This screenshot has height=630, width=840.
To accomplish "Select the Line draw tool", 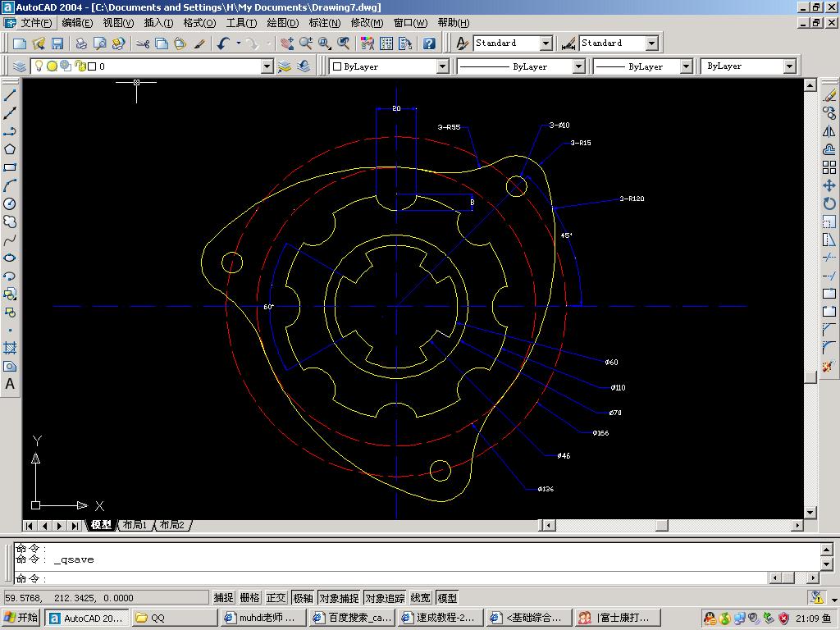I will pos(10,95).
